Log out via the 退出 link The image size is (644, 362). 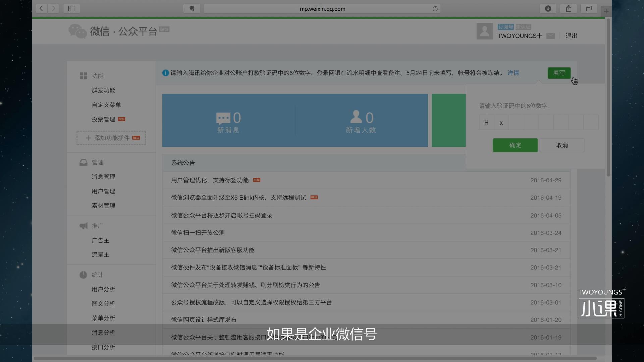[571, 36]
